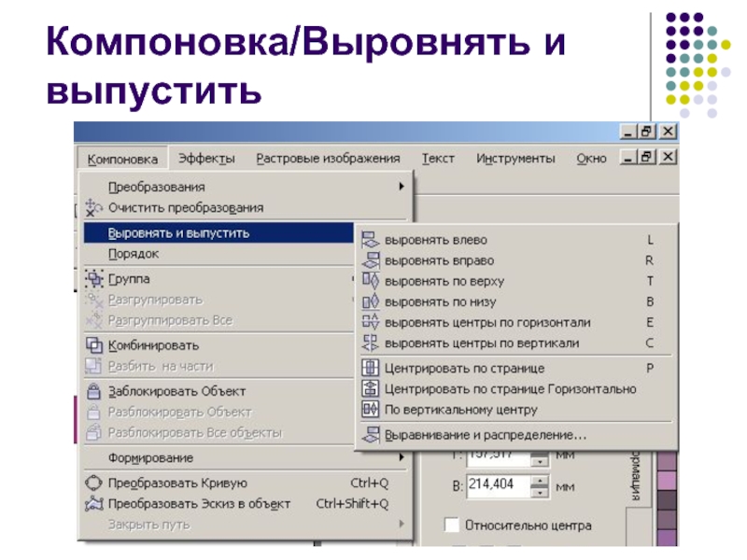Open the Растровые изображения menu
747x560 pixels.
tap(329, 159)
